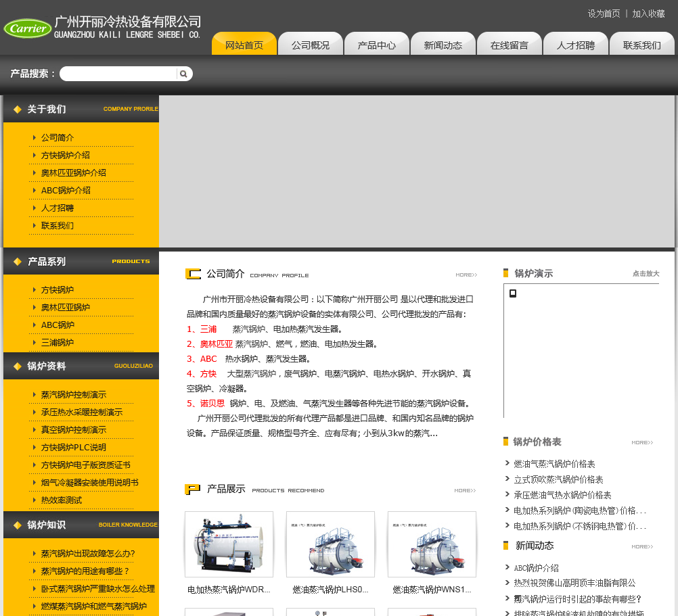Open ABC锅炉介绍 sidebar link
The image size is (678, 616).
click(x=66, y=191)
